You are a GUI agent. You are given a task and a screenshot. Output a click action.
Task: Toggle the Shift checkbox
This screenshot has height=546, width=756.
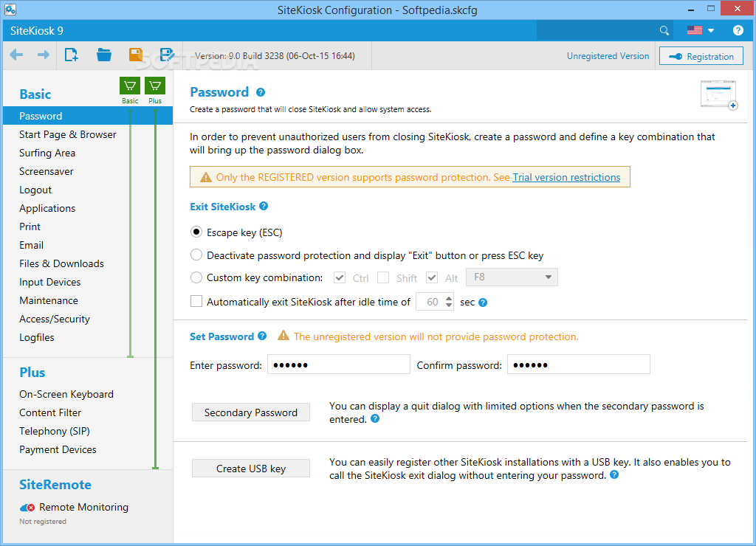[x=383, y=277]
